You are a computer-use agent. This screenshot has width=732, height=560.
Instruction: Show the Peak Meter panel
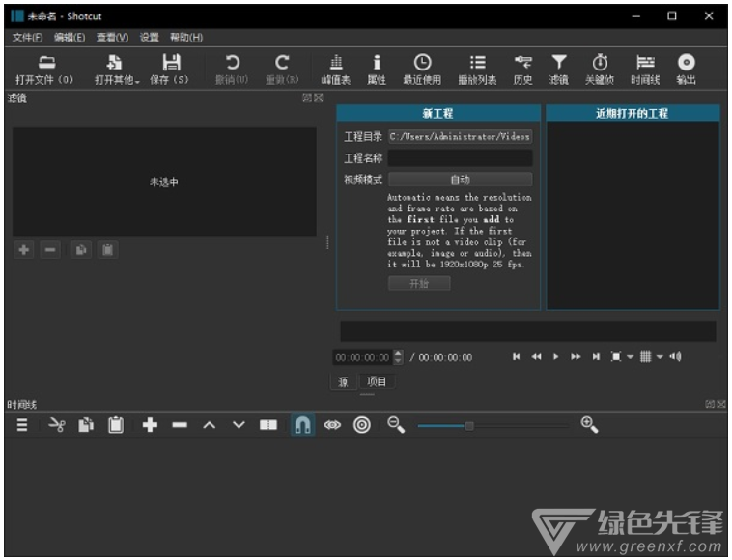(x=336, y=70)
